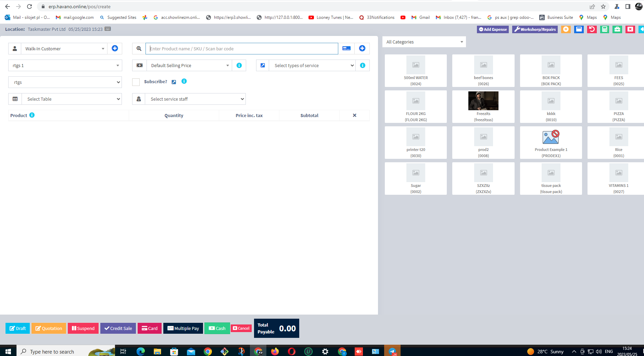Image resolution: width=644 pixels, height=356 pixels.
Task: Add a new product using the plus icon
Action: click(x=362, y=48)
